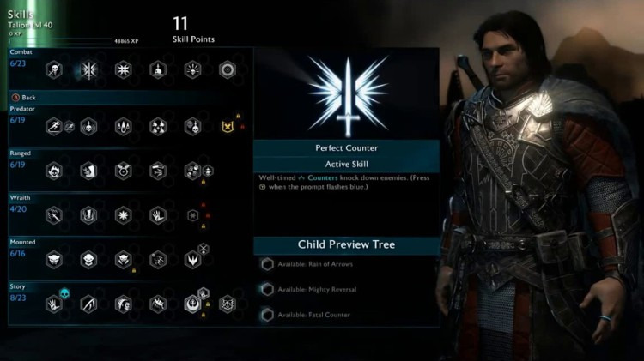Choose the running man skill in Predator row

(x=54, y=126)
